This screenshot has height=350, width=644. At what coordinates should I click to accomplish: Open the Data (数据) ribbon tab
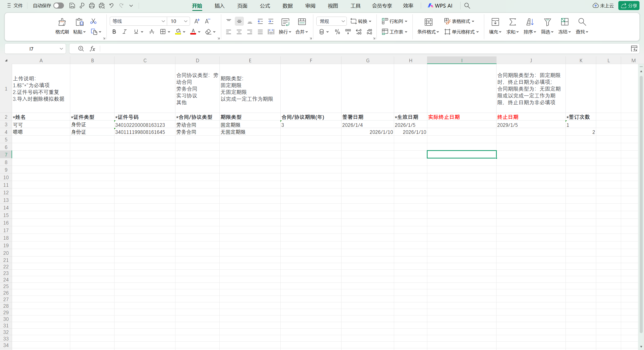coord(287,6)
